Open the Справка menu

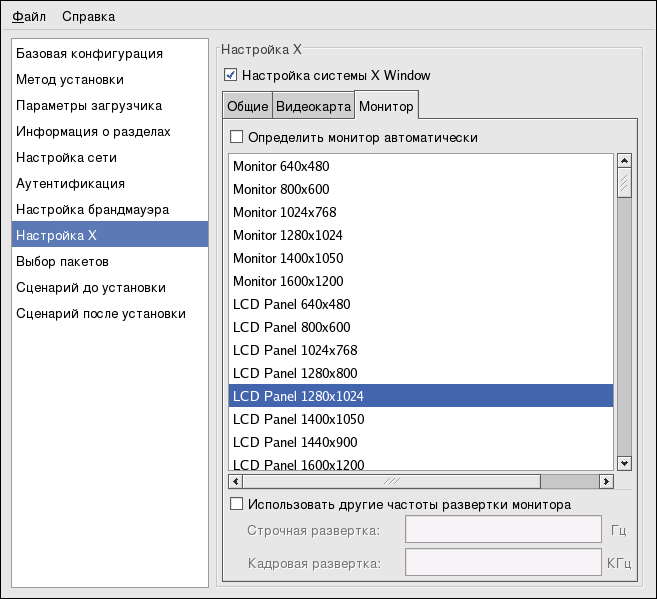coord(88,16)
